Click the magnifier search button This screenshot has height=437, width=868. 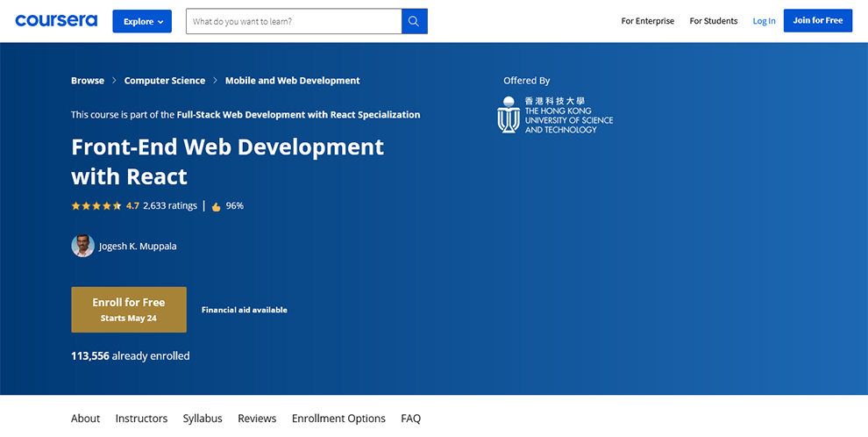[x=414, y=21]
